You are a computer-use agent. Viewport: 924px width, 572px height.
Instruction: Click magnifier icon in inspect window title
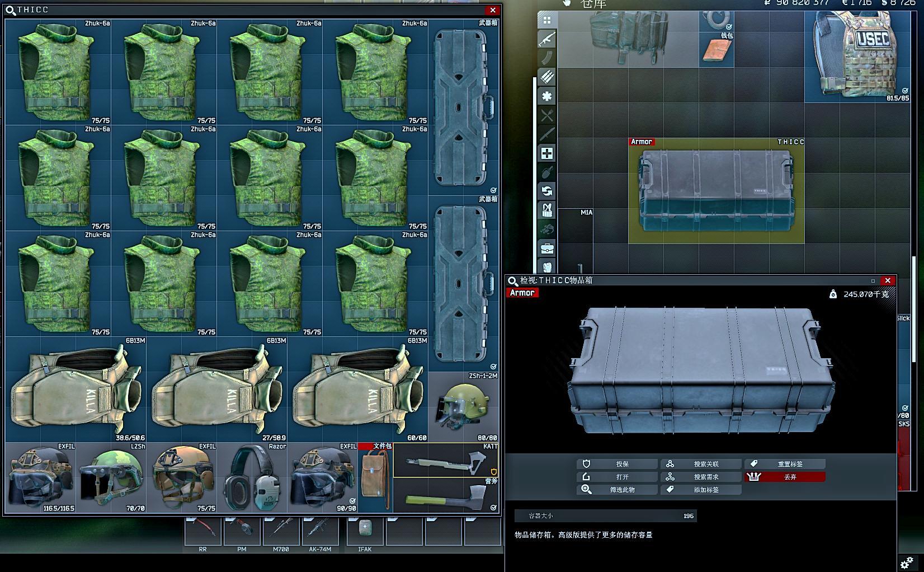[512, 281]
